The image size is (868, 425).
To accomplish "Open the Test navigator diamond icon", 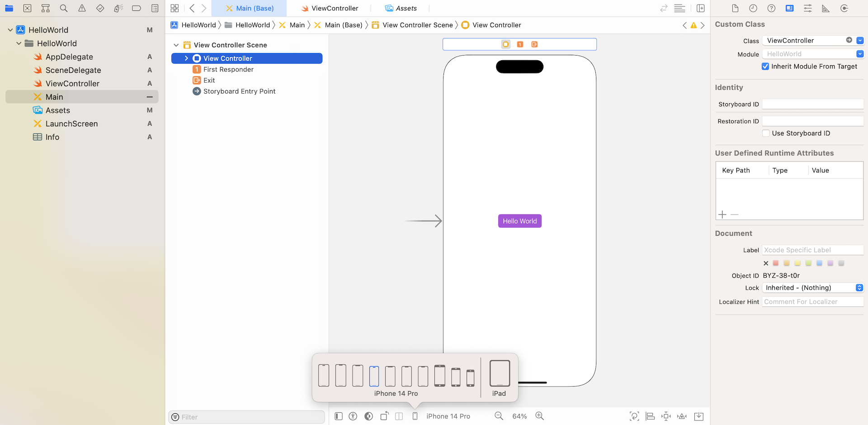I will 100,8.
